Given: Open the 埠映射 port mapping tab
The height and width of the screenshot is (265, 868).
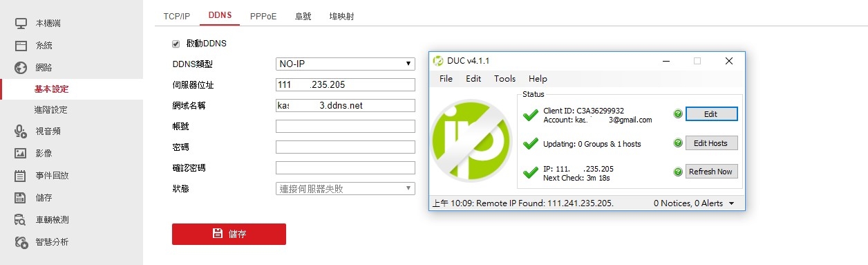Looking at the screenshot, I should pyautogui.click(x=342, y=16).
